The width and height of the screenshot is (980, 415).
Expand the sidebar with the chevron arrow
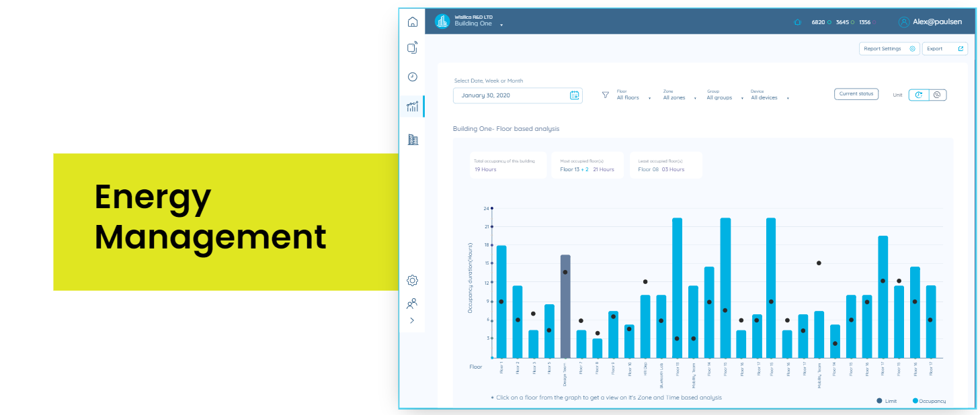point(413,321)
